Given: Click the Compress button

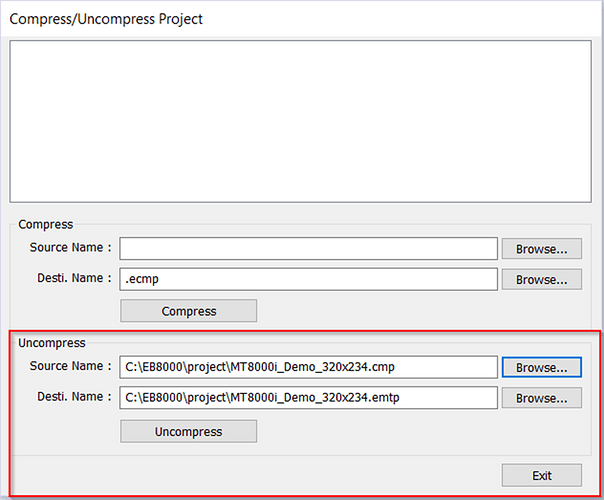Looking at the screenshot, I should coord(188,311).
